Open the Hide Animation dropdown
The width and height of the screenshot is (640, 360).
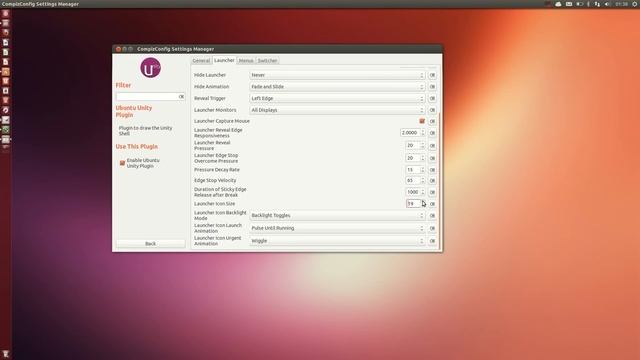pyautogui.click(x=337, y=87)
